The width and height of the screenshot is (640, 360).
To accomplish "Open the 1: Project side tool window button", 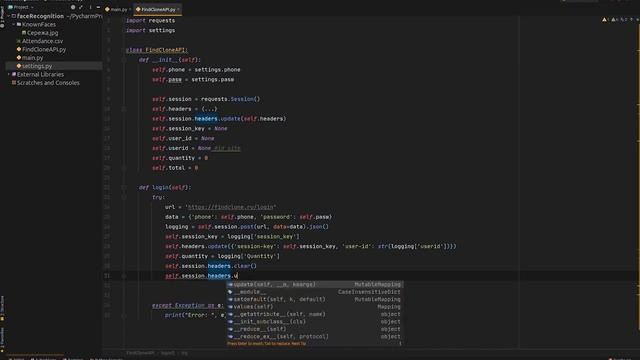I will 2,16.
